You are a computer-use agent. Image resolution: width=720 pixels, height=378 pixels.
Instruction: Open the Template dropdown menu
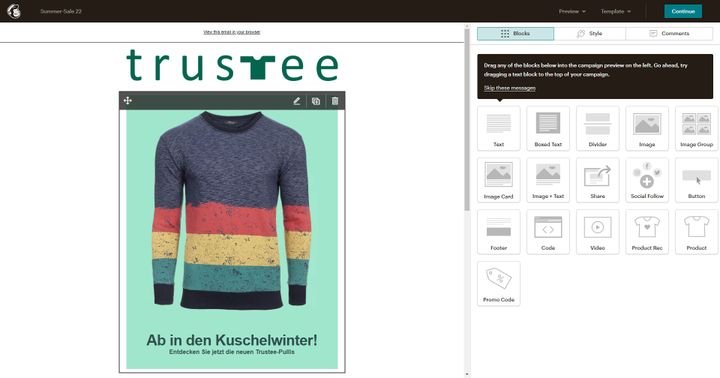616,11
